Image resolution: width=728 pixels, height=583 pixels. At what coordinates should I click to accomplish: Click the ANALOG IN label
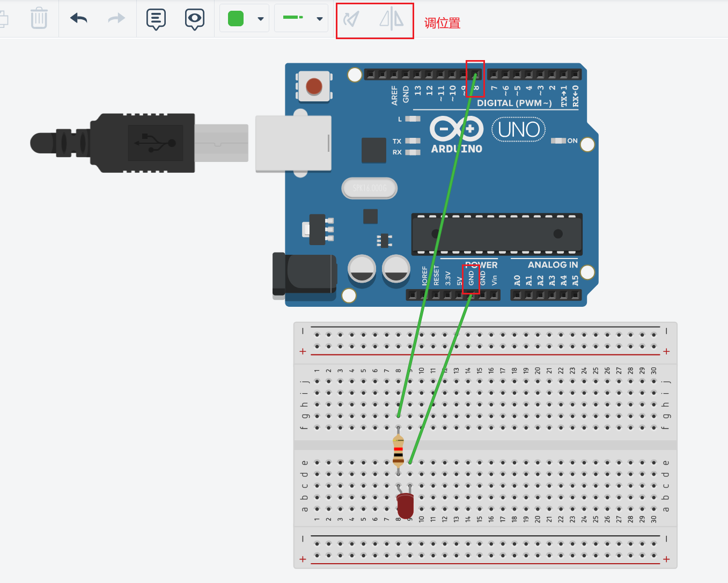click(553, 264)
